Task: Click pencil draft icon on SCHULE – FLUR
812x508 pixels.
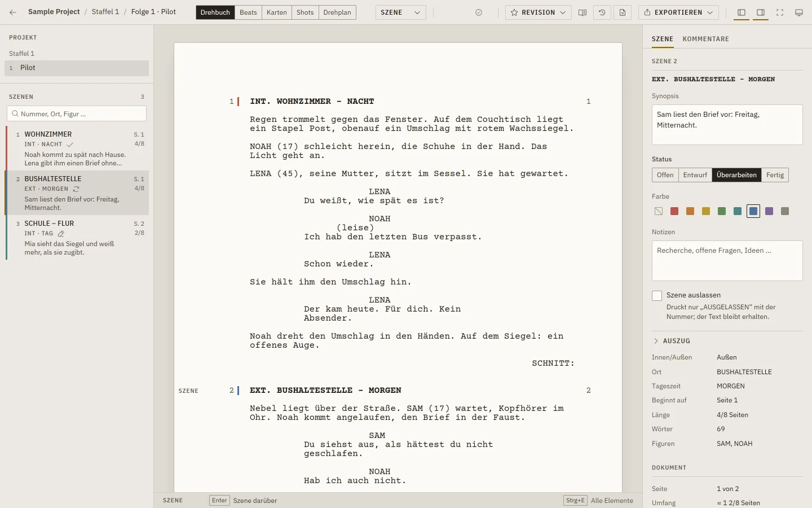Action: 61,234
